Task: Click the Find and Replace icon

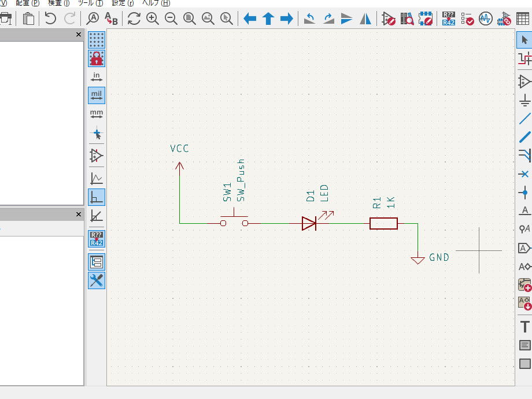Action: pos(110,19)
